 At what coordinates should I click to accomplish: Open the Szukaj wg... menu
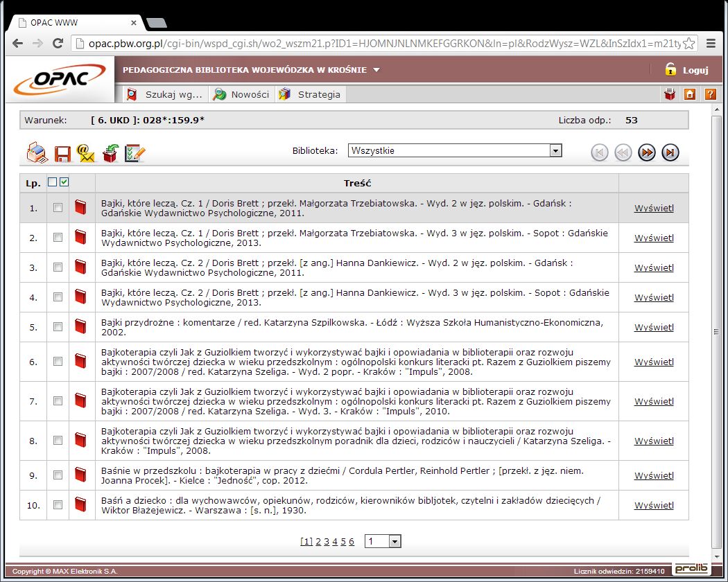(x=166, y=94)
